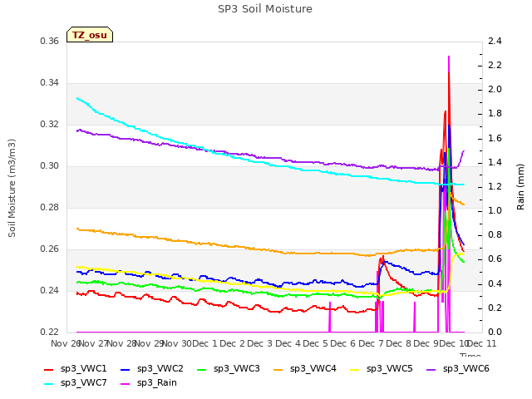The image size is (532, 399).
Task: Click the Nov 26 date tick label
Action: pyautogui.click(x=66, y=344)
